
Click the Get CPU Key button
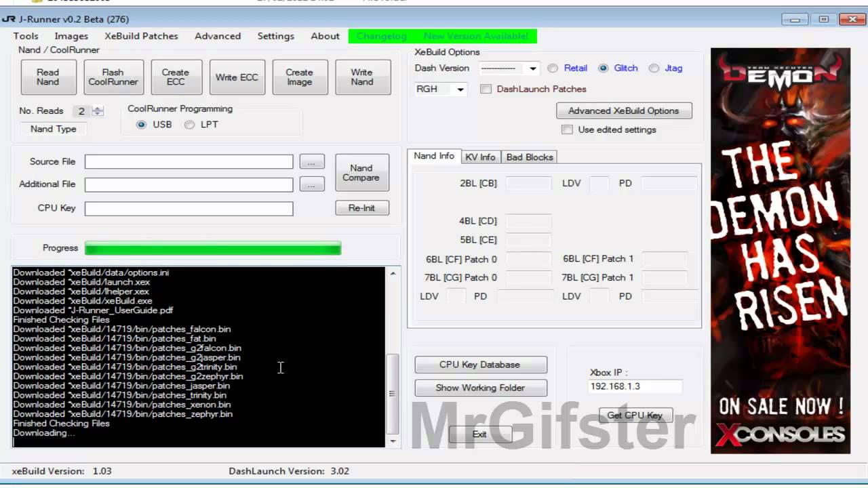tap(635, 415)
